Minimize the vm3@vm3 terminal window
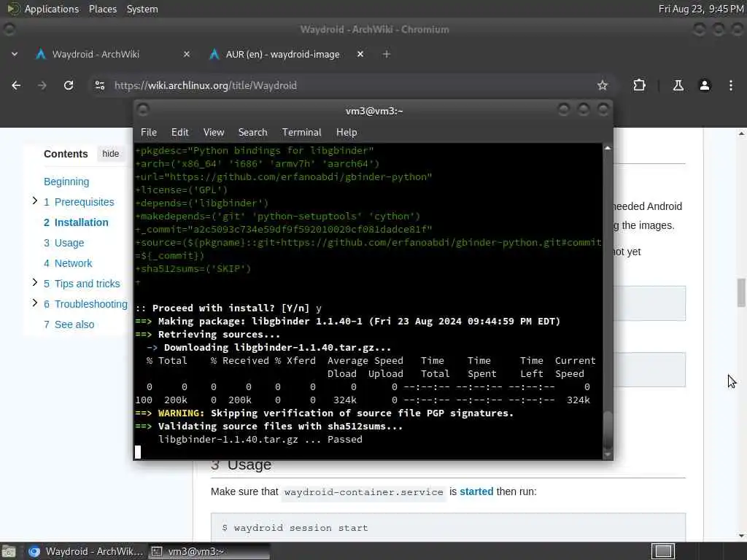747x560 pixels. [564, 111]
